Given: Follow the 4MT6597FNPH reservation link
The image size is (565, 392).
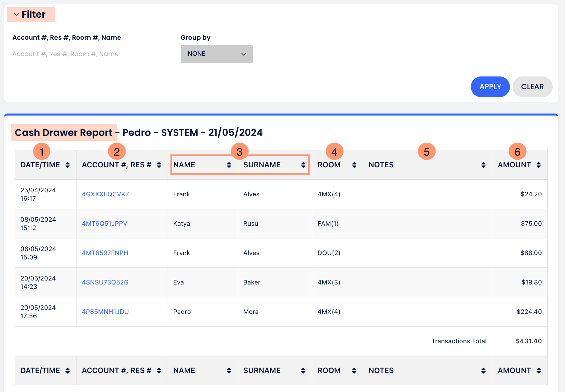Looking at the screenshot, I should [105, 253].
